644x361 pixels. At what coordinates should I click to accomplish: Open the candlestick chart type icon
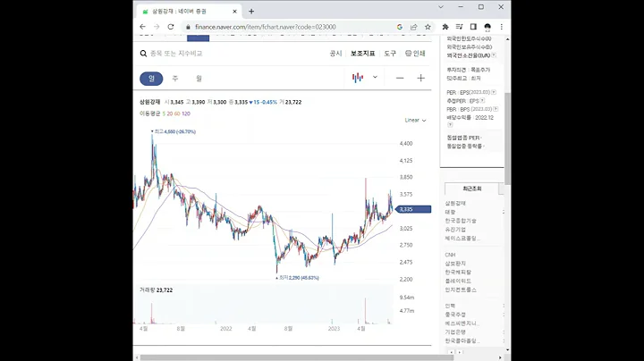click(x=358, y=78)
